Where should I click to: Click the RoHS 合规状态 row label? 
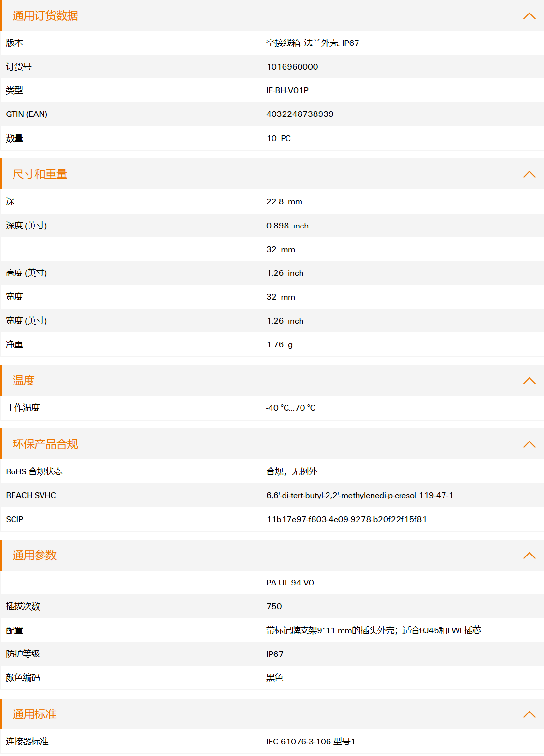pos(34,471)
